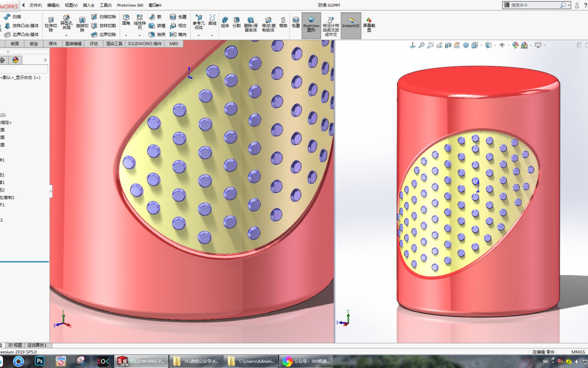Viewport: 588px width, 368px height.
Task: Switch to the MBD tab
Action: 174,44
